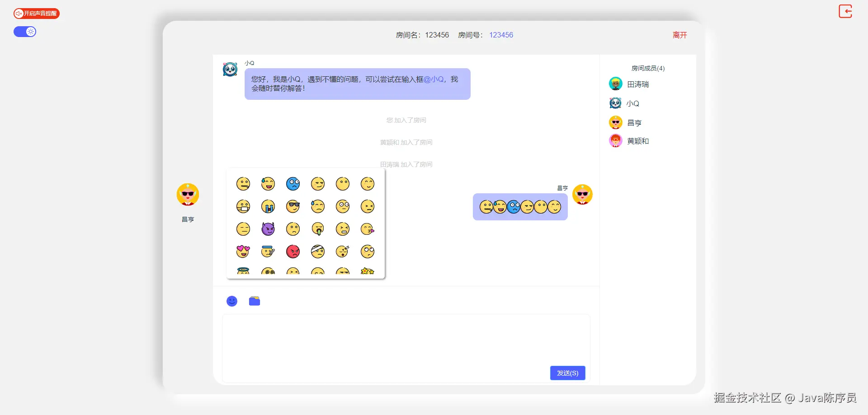This screenshot has width=868, height=415.
Task: Select the purple devil emoji
Action: click(x=268, y=229)
